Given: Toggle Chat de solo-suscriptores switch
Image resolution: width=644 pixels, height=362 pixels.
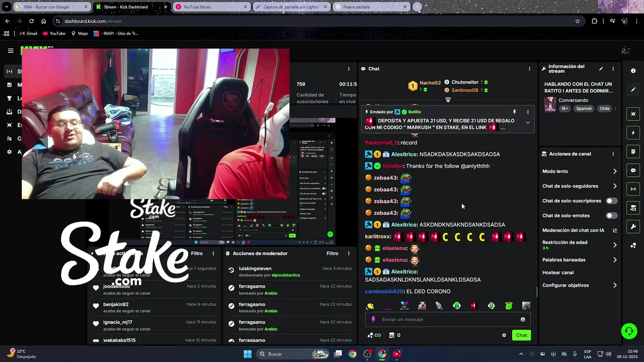Looking at the screenshot, I should (611, 201).
